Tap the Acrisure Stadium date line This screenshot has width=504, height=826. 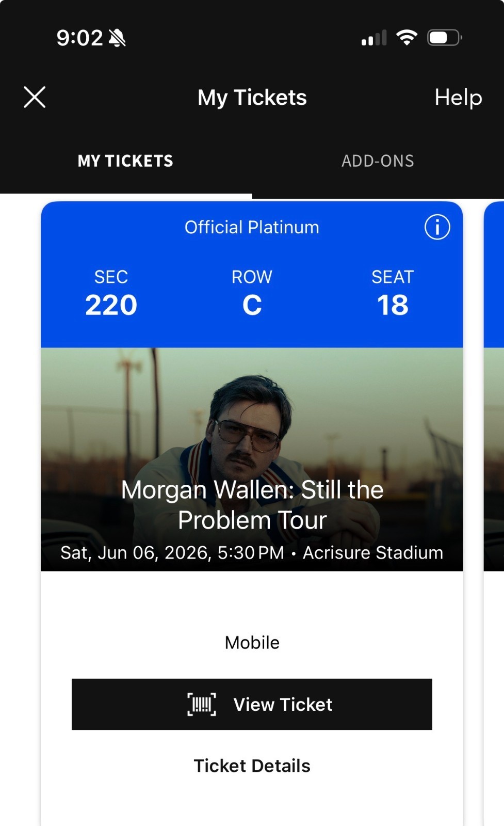(x=251, y=552)
